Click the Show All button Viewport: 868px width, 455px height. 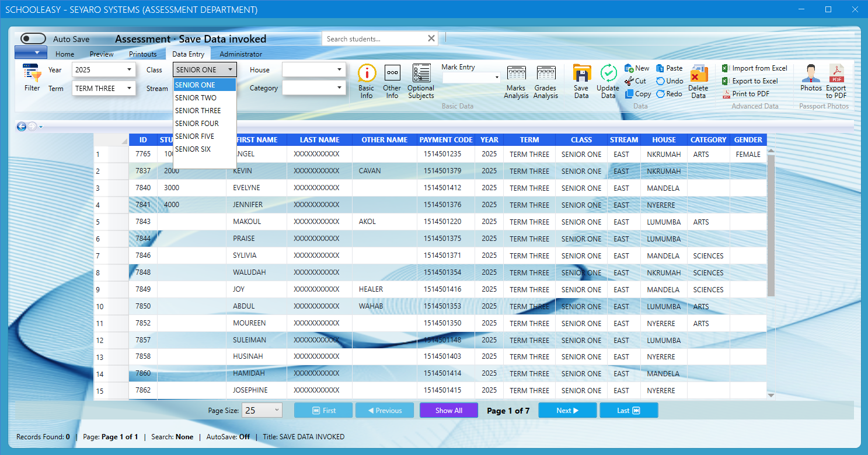(x=448, y=410)
